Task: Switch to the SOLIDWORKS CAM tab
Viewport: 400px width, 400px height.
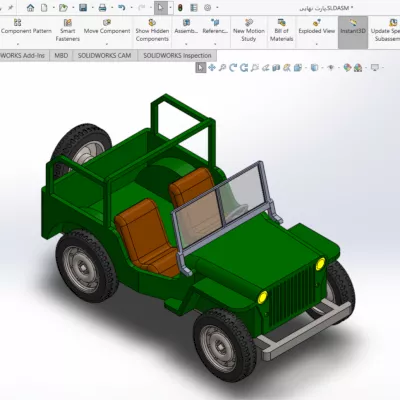Action: click(104, 56)
